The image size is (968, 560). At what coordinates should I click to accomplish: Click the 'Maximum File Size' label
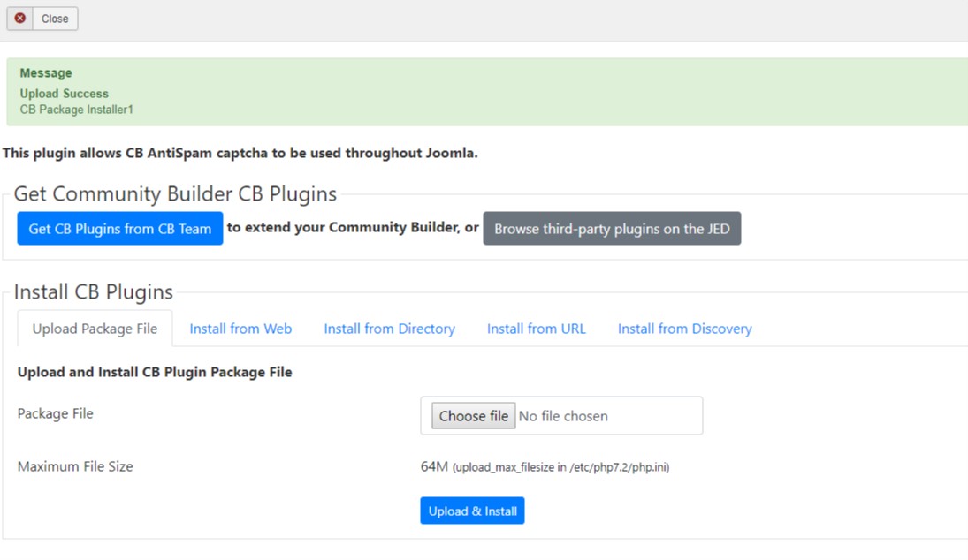75,467
